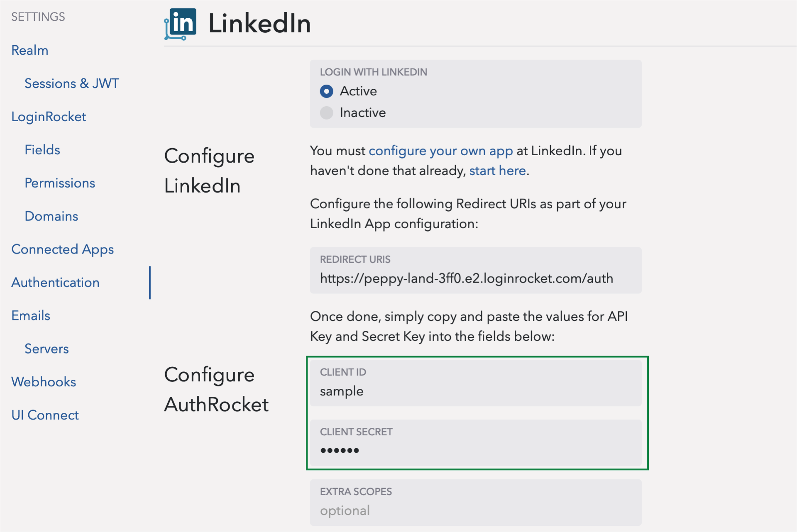Open LoginRocket settings
The image size is (797, 532).
pyautogui.click(x=49, y=117)
